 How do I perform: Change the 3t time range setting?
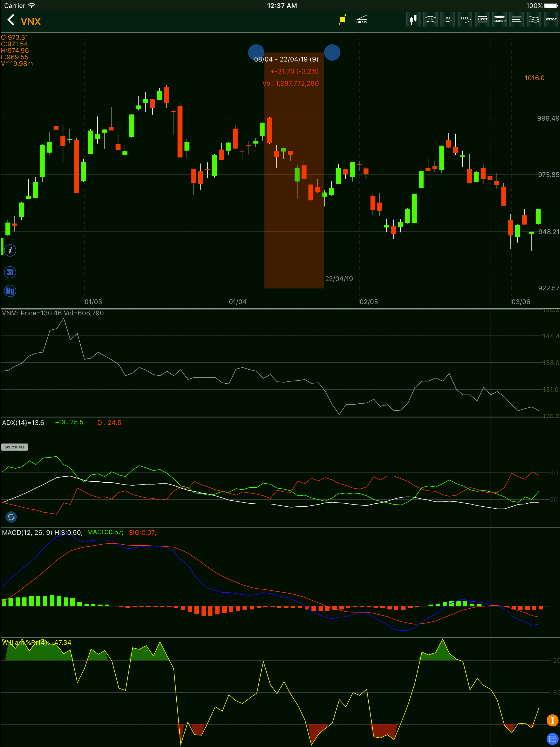click(x=10, y=272)
